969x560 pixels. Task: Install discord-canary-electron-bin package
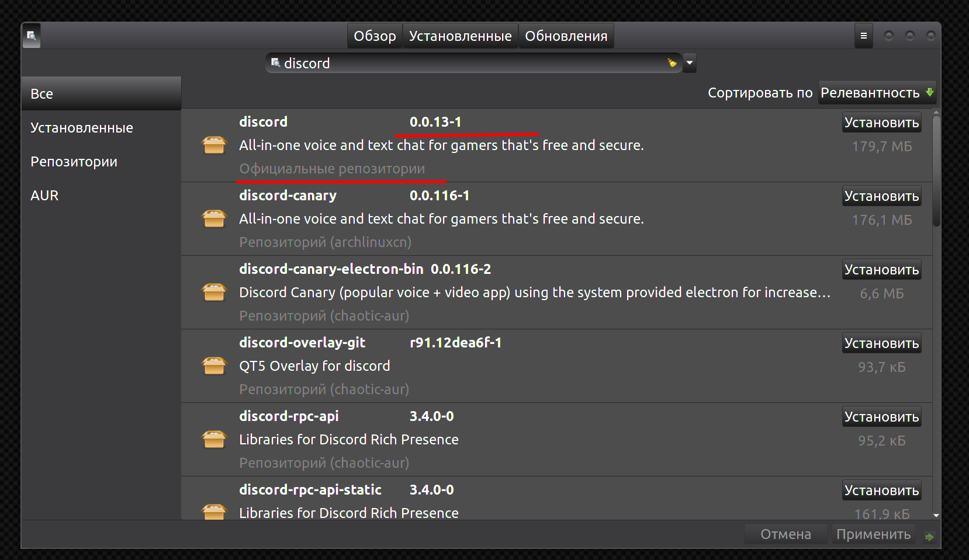coord(882,270)
